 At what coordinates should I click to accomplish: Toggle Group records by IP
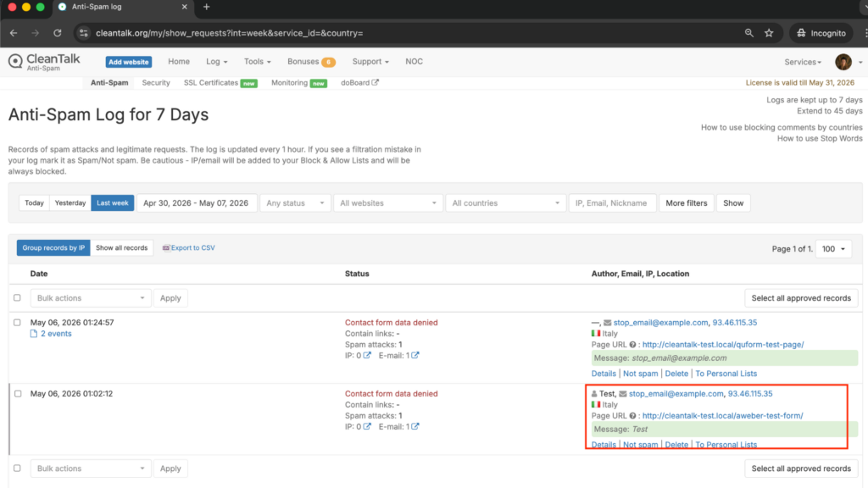[53, 248]
